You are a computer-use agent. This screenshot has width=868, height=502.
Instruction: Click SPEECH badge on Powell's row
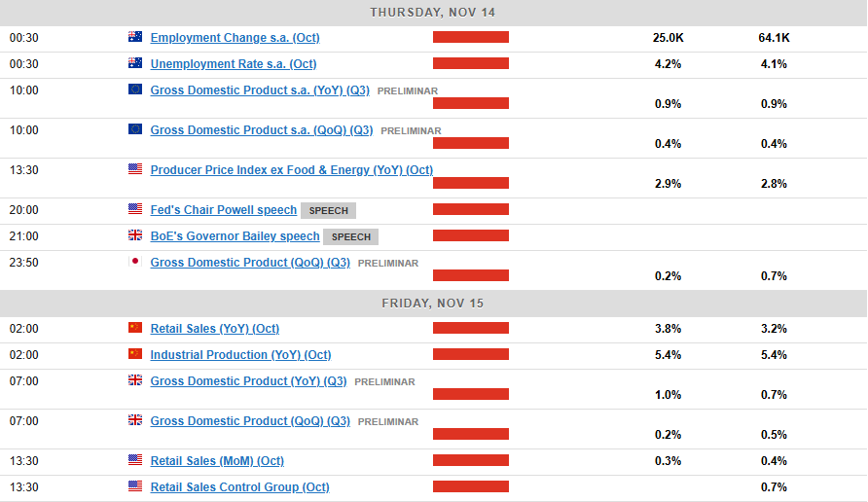tap(329, 210)
